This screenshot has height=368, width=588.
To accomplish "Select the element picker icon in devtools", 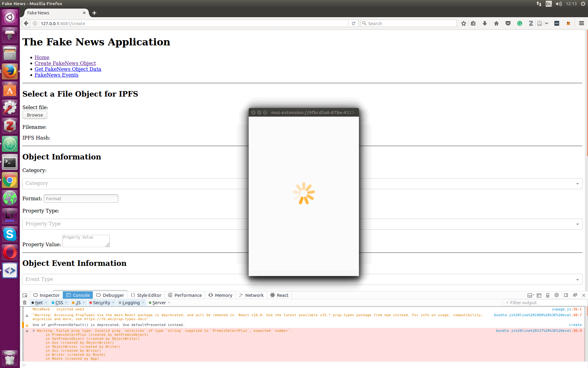I will click(x=25, y=295).
